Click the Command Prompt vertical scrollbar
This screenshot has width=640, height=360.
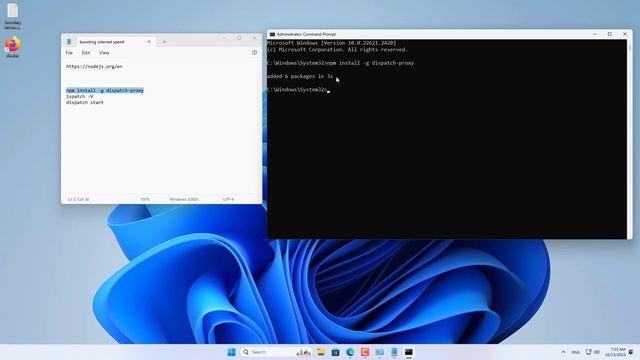point(629,139)
